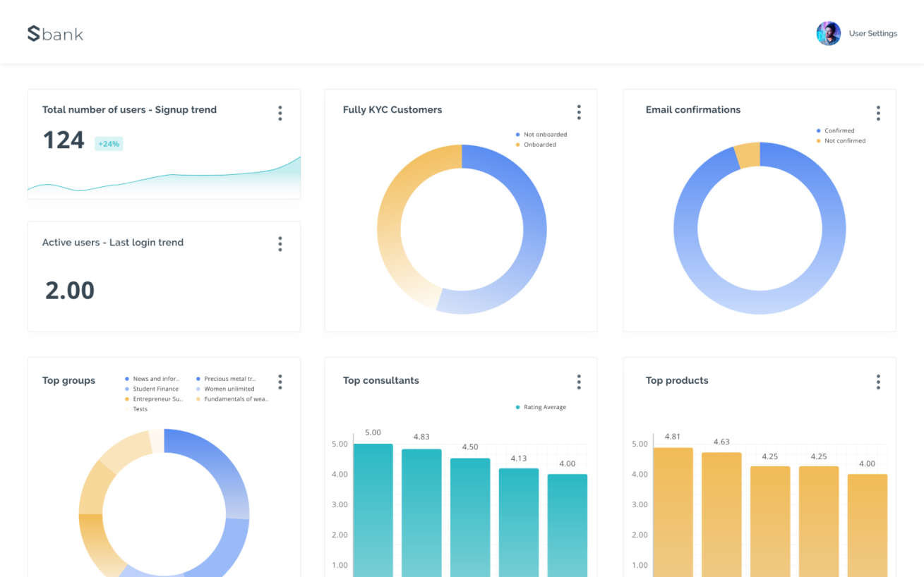Click the Email confirmations title
924x577 pixels.
(693, 109)
